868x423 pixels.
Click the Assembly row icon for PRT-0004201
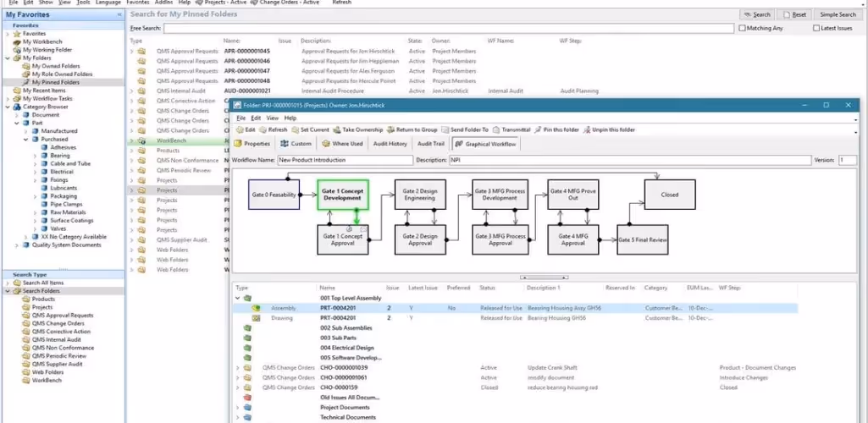click(256, 308)
